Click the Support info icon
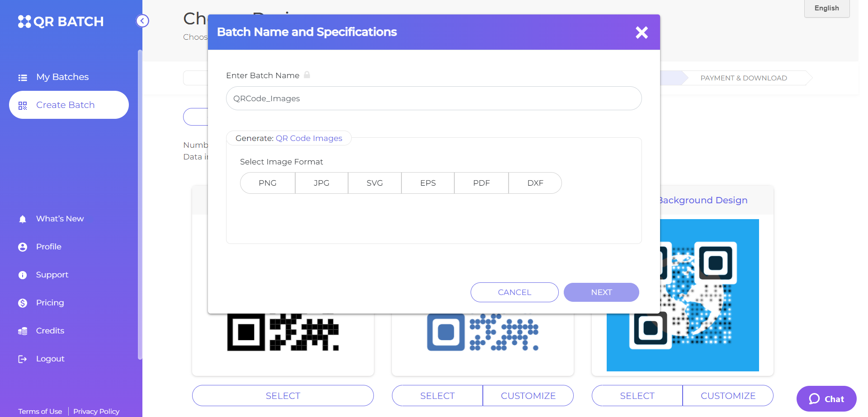Screen dimensions: 868x417 23,275
